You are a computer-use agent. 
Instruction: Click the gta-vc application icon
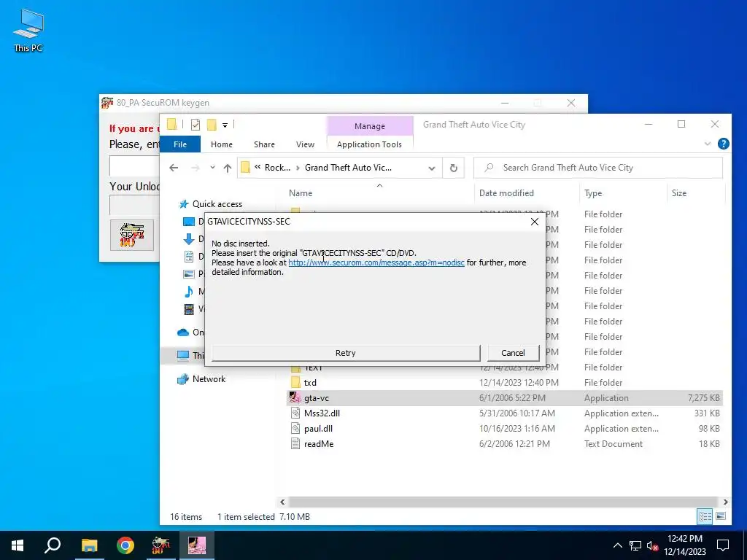(295, 397)
